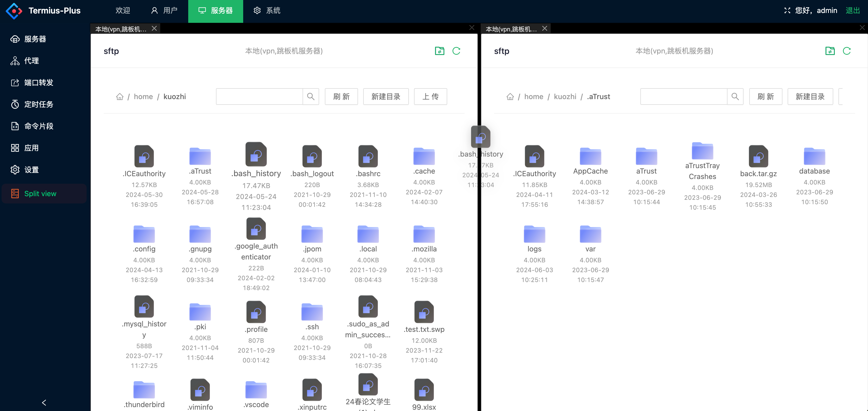Open 定时任务 in the sidebar
Image resolution: width=868 pixels, height=411 pixels.
click(x=32, y=105)
